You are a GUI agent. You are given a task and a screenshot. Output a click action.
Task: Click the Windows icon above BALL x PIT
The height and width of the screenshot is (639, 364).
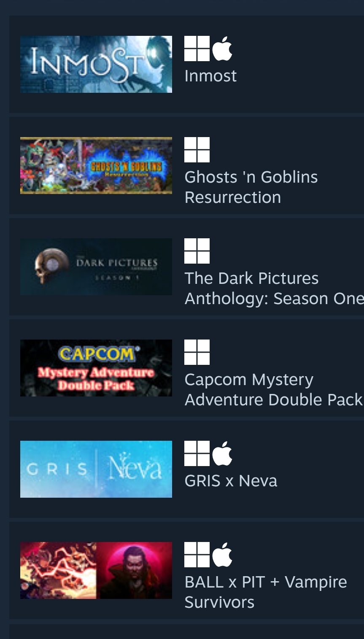pos(197,555)
